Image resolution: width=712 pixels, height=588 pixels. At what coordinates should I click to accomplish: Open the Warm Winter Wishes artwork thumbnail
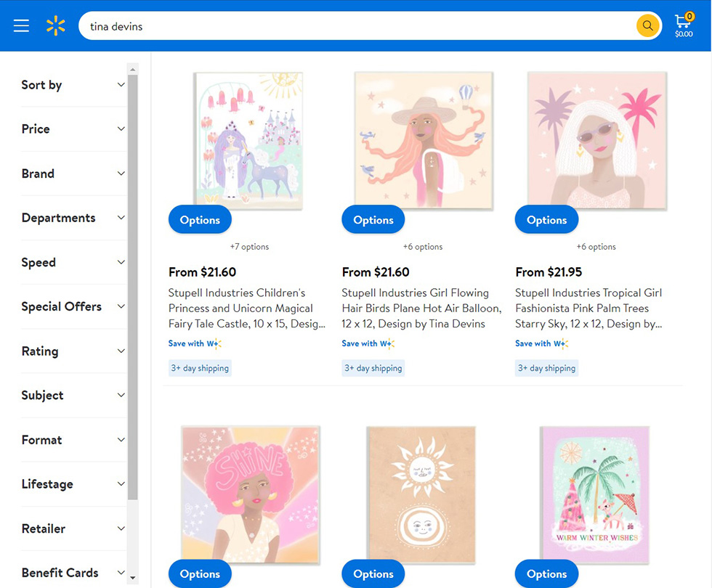click(x=596, y=494)
